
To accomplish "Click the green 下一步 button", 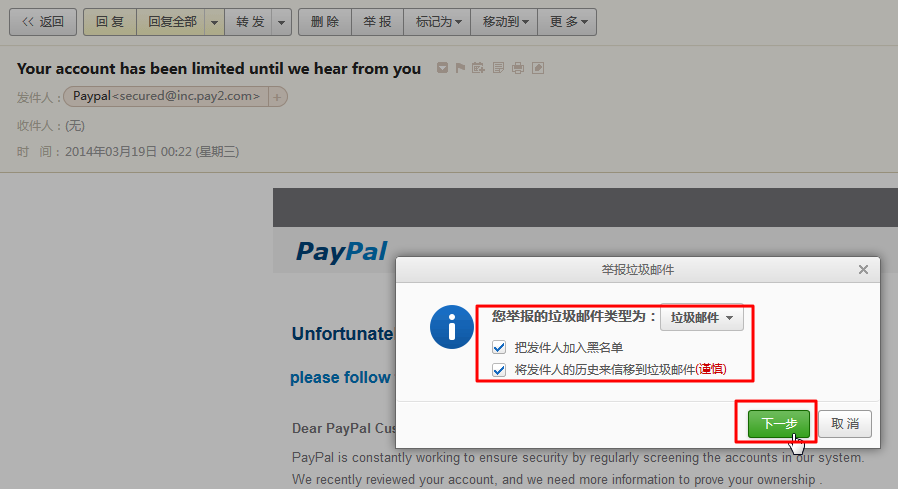I will coord(778,424).
